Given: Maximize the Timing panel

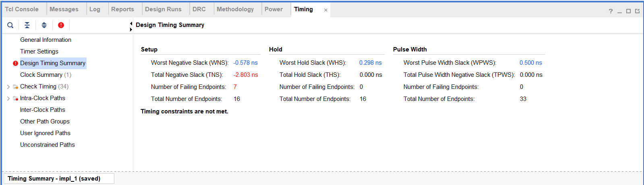Looking at the screenshot, I should pyautogui.click(x=628, y=11).
